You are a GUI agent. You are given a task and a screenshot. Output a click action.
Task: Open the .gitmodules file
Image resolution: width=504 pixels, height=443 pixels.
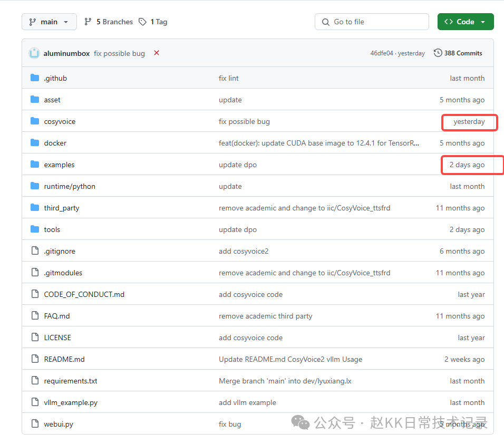click(x=63, y=273)
